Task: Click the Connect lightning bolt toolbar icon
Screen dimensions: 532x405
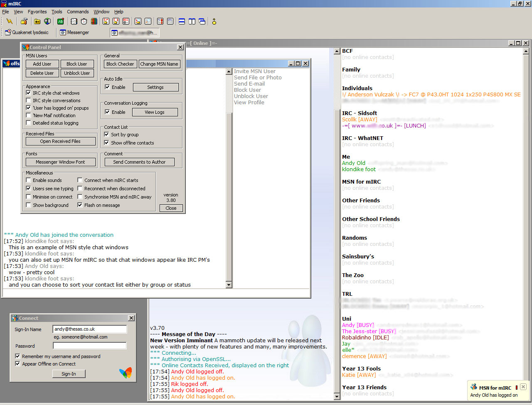Action: pos(9,21)
